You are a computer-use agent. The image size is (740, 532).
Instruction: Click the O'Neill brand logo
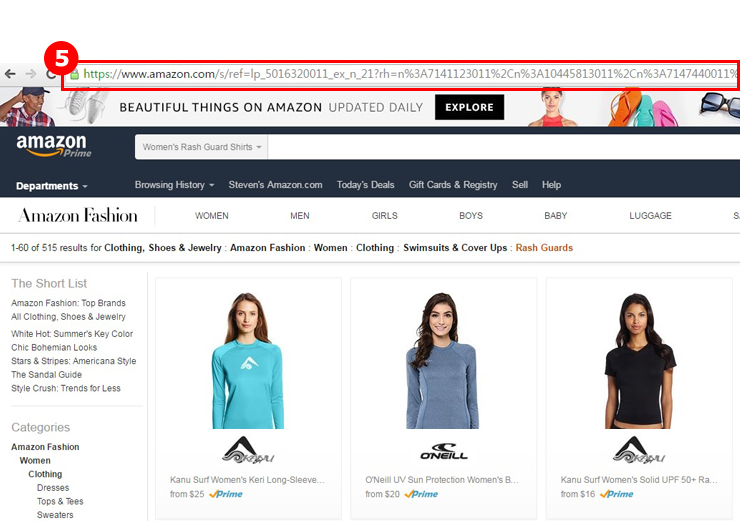coord(444,451)
